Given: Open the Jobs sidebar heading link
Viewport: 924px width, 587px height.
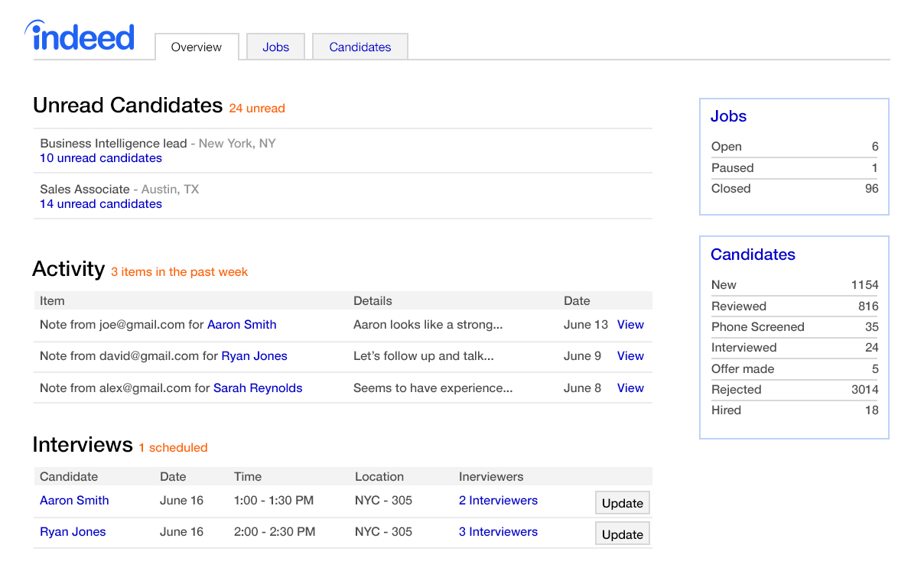Looking at the screenshot, I should [728, 116].
